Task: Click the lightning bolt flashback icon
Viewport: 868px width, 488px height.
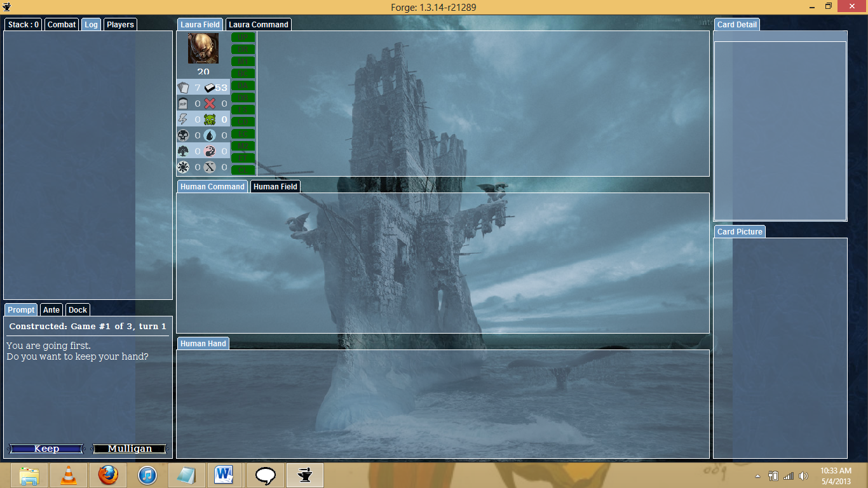Action: tap(184, 119)
